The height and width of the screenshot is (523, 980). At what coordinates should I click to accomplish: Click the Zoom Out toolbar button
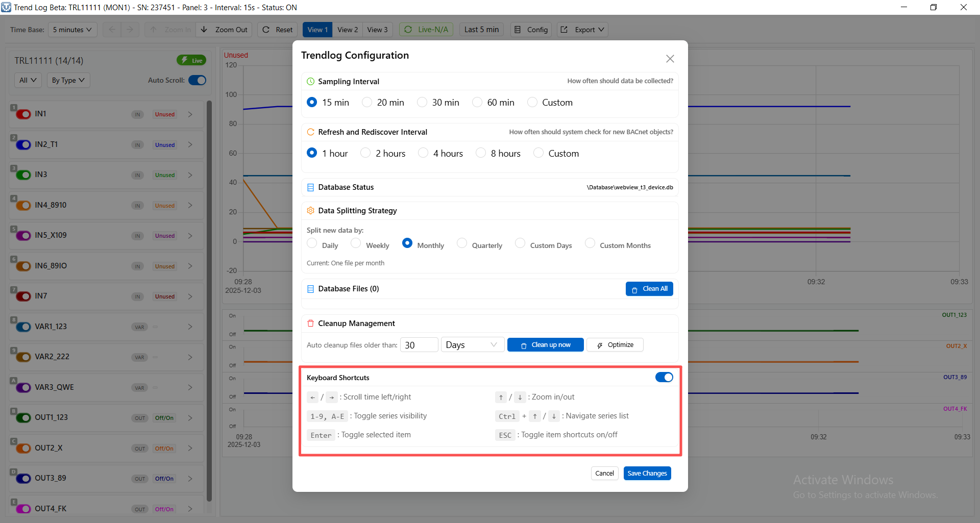point(224,30)
